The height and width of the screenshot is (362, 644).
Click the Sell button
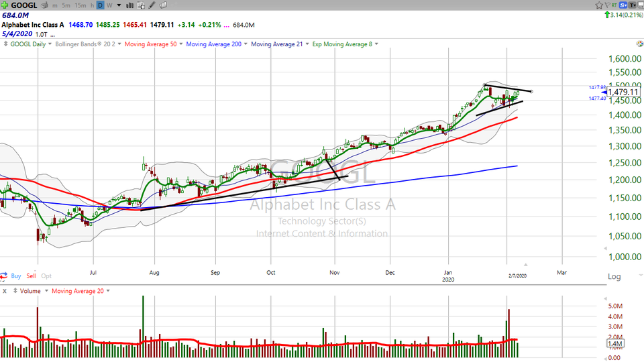point(32,276)
